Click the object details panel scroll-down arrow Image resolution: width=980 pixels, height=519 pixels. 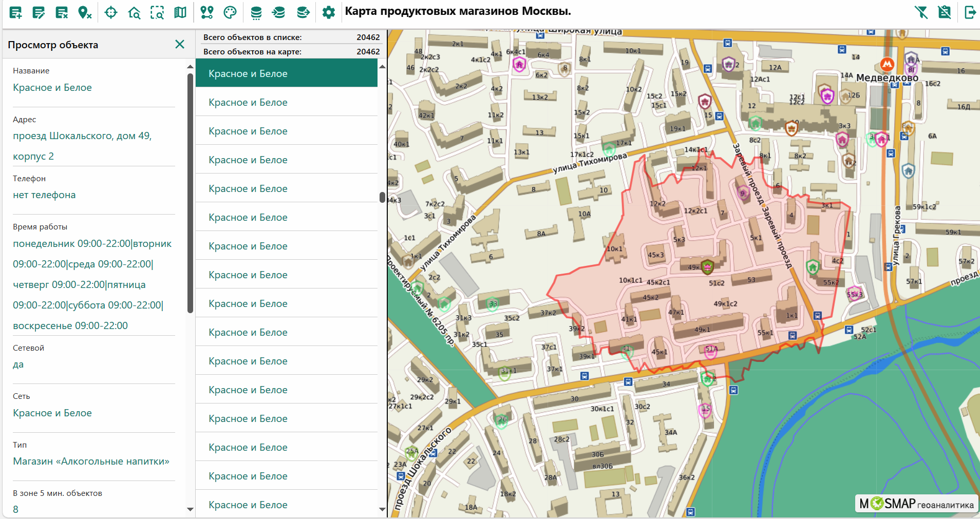click(190, 509)
